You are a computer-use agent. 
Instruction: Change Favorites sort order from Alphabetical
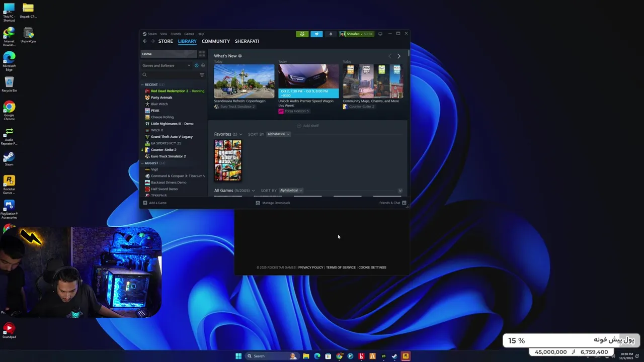point(278,134)
